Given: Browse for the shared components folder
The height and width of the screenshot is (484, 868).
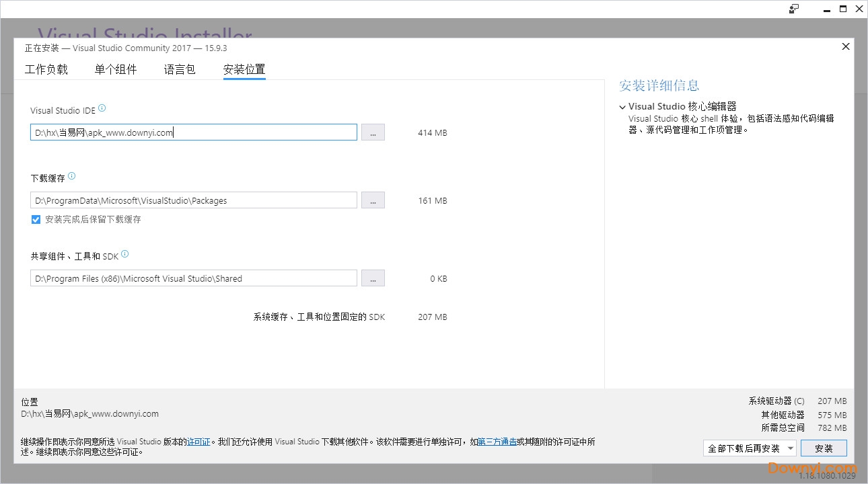Looking at the screenshot, I should pyautogui.click(x=373, y=278).
